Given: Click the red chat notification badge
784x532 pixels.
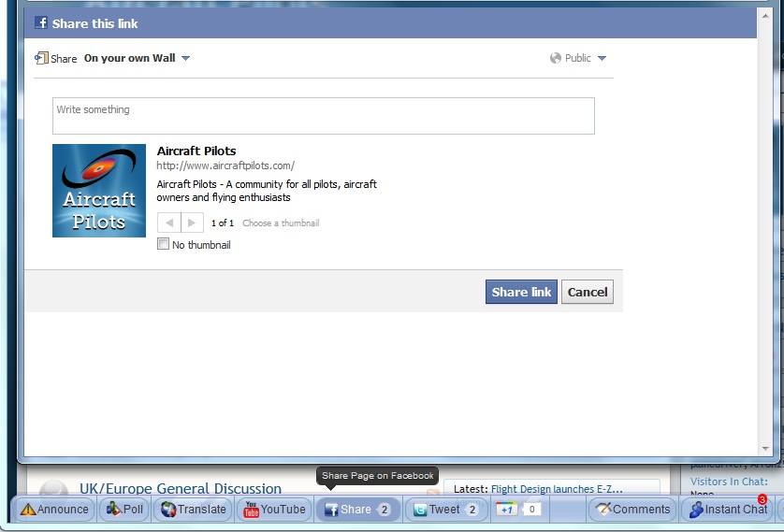Looking at the screenshot, I should pos(762,499).
